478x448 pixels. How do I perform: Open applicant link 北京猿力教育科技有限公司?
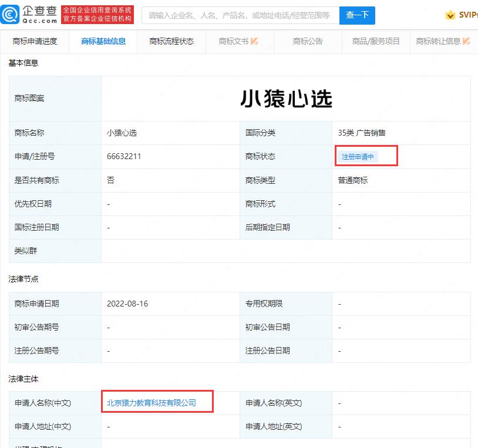152,403
